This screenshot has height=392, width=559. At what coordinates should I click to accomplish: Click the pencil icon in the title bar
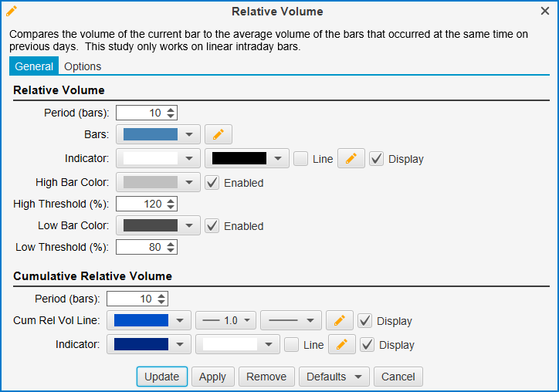point(12,11)
